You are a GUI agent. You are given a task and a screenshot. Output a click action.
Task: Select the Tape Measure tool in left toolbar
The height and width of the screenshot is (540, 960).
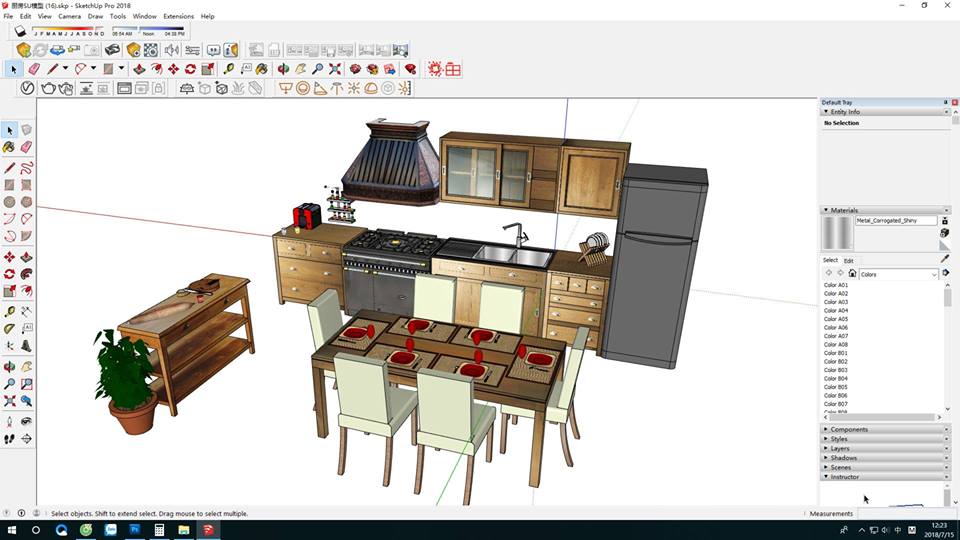[9, 312]
